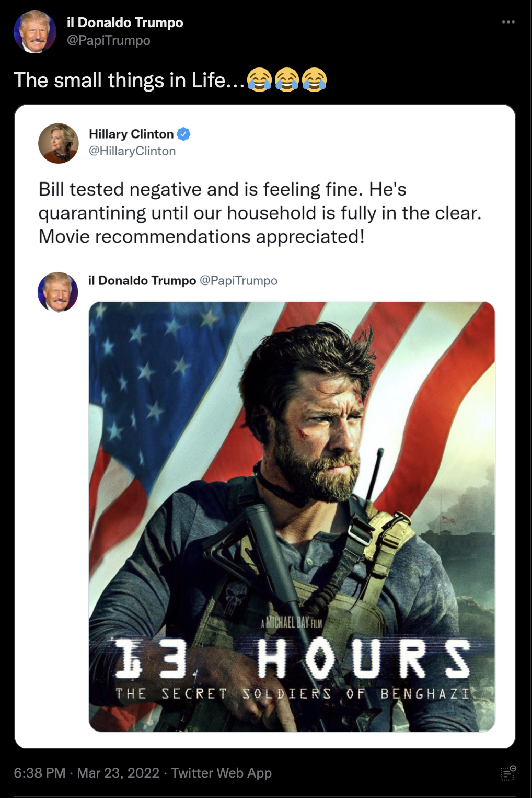The width and height of the screenshot is (532, 798).
Task: Open the quoted tweet via "Bill tested negative" text
Action: click(260, 213)
